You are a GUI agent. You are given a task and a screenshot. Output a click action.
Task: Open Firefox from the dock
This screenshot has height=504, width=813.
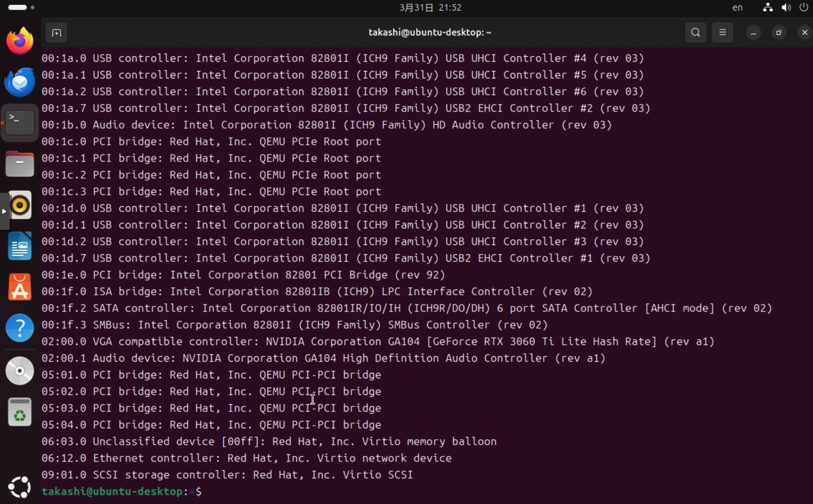click(x=20, y=41)
